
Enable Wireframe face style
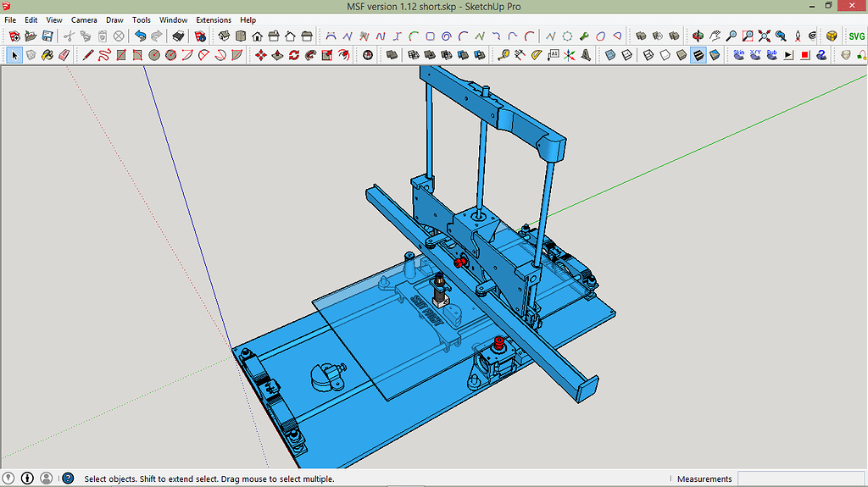click(648, 55)
